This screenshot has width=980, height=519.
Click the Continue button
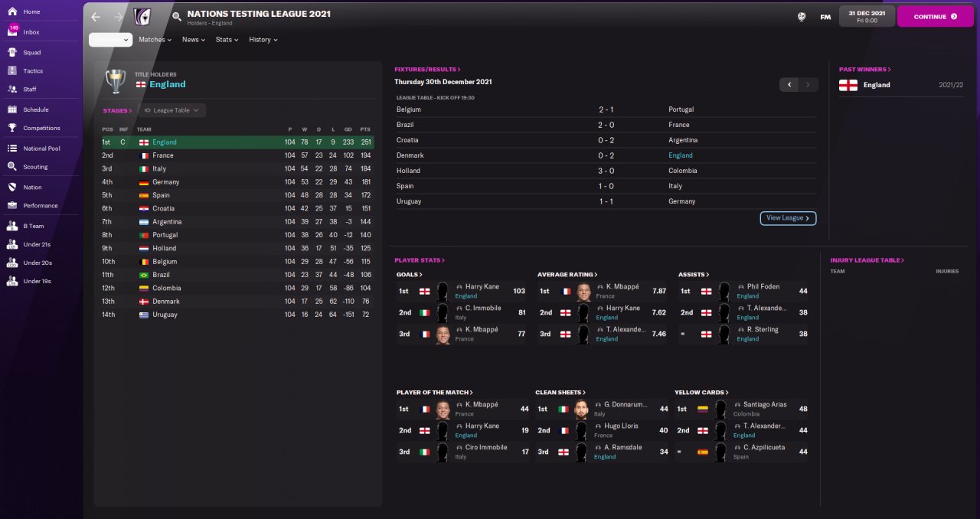pyautogui.click(x=935, y=16)
